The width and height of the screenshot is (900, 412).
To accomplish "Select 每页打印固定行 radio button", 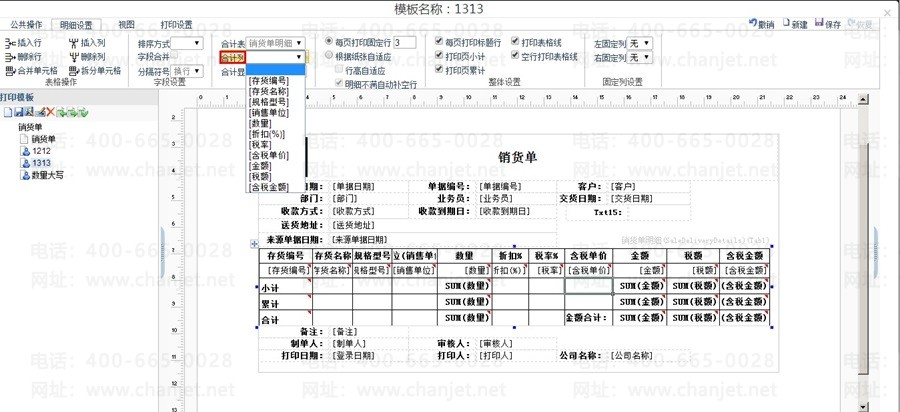I will coord(329,42).
